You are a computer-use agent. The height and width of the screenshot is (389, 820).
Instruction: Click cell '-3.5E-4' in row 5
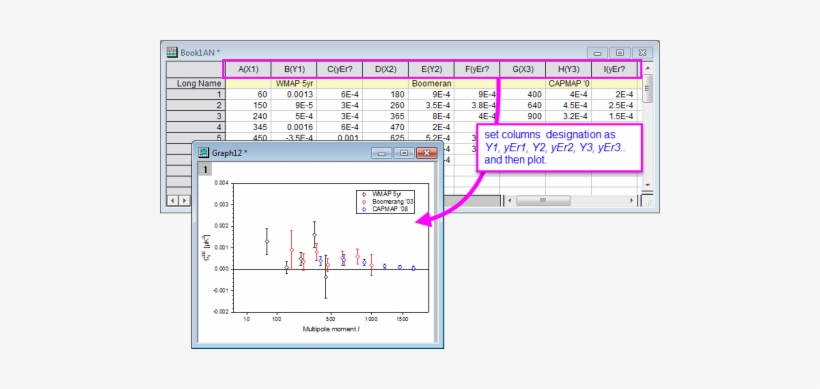(294, 138)
